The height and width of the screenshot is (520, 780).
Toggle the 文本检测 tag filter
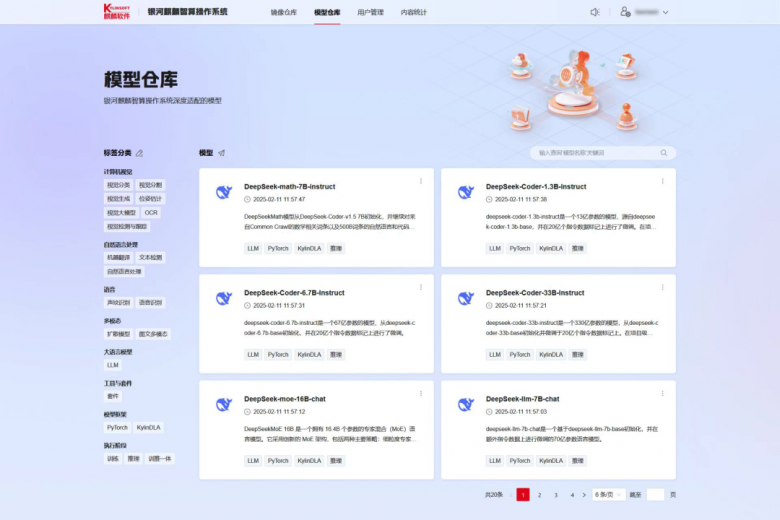(150, 258)
